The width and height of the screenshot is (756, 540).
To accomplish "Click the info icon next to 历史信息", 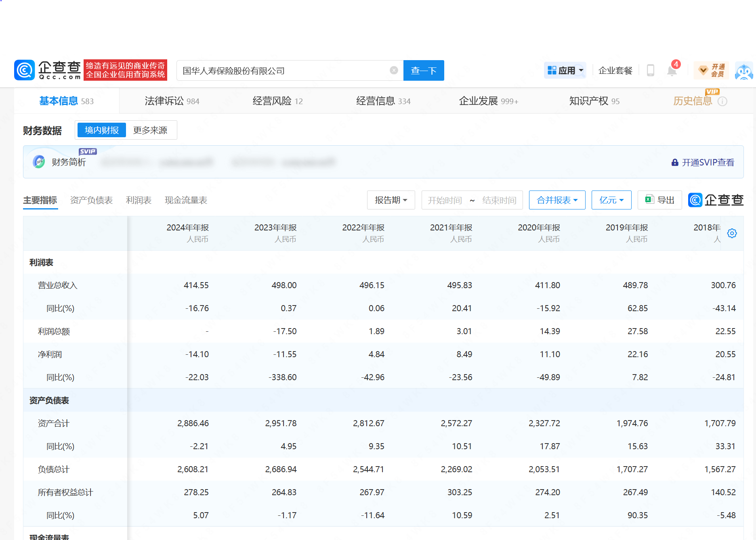I will pos(722,101).
